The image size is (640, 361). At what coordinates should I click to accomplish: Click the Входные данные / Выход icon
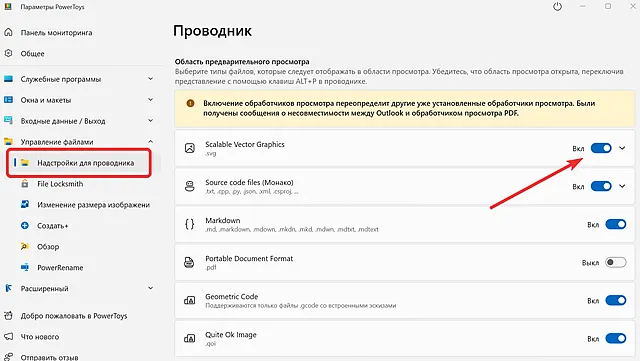pyautogui.click(x=8, y=120)
